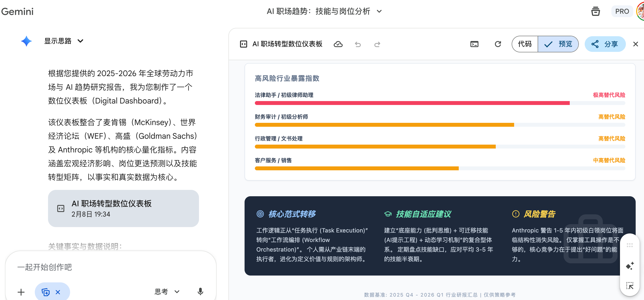Switch to the 代码 code view
Image resolution: width=644 pixels, height=300 pixels.
525,44
